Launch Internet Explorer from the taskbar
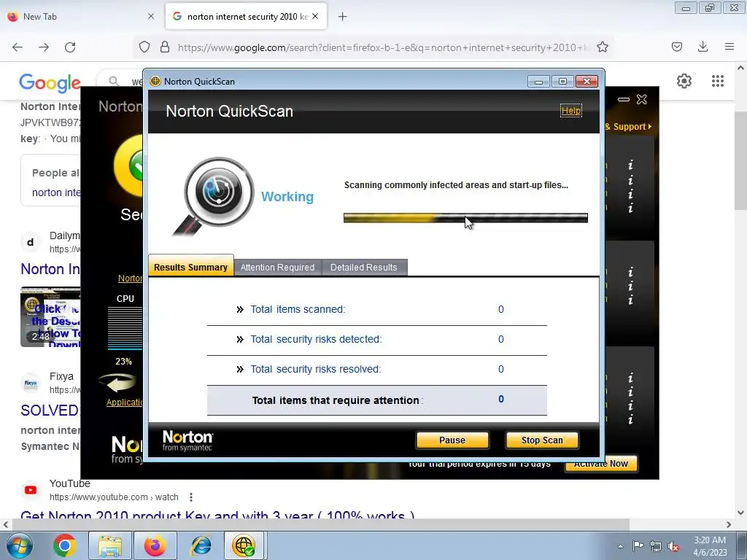This screenshot has width=747, height=560. (201, 545)
